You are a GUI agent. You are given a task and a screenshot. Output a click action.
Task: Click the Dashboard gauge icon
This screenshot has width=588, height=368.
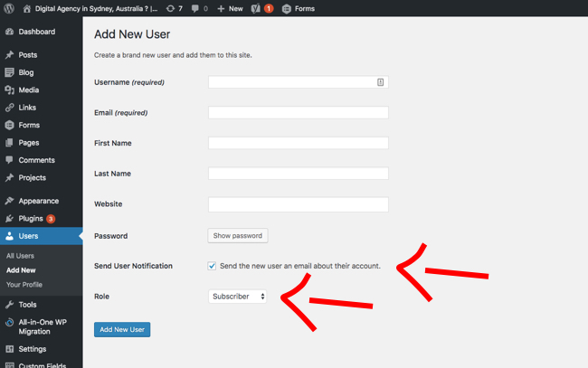(x=10, y=32)
